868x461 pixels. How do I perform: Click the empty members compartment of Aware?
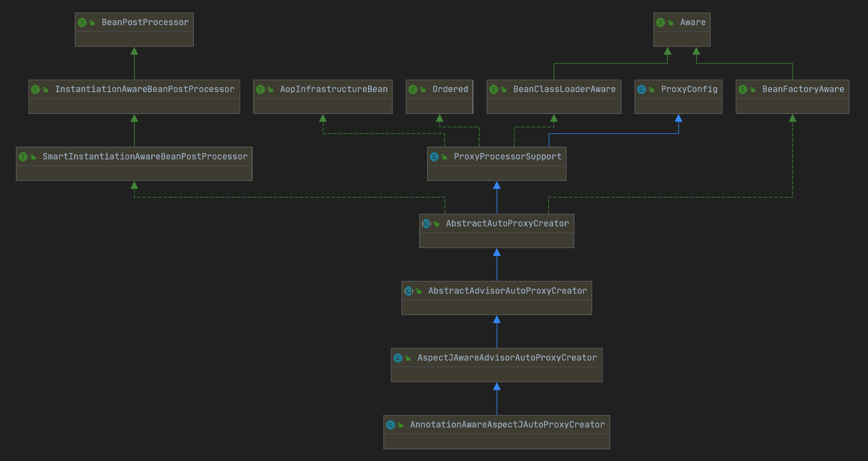[x=682, y=39]
